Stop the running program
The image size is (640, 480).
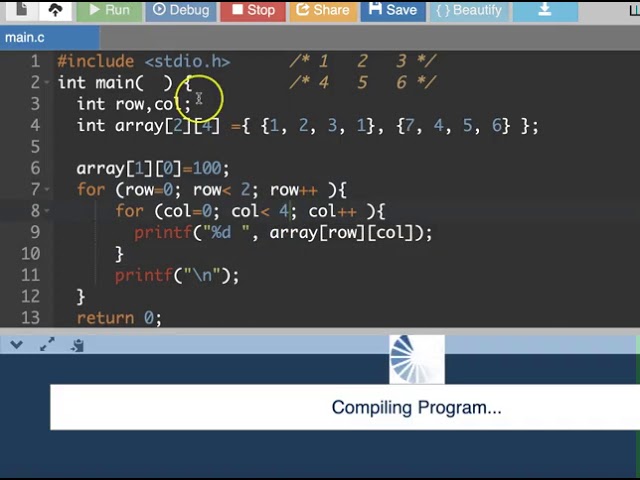253,10
